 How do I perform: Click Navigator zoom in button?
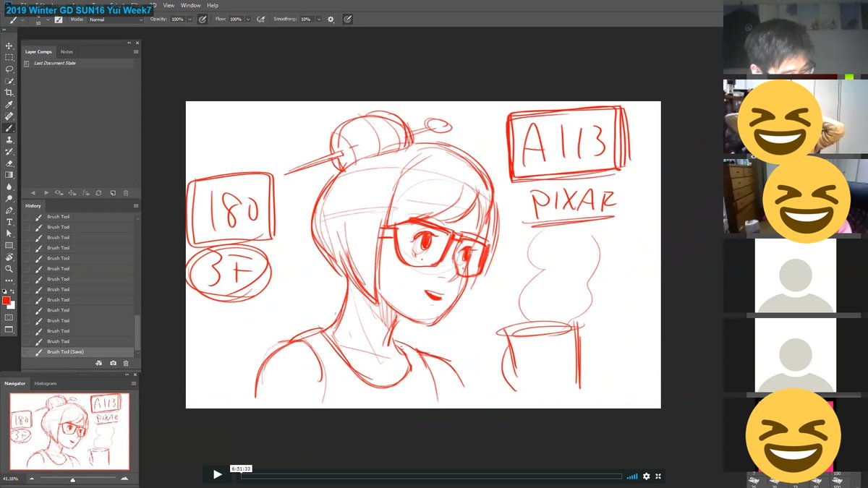click(x=124, y=479)
